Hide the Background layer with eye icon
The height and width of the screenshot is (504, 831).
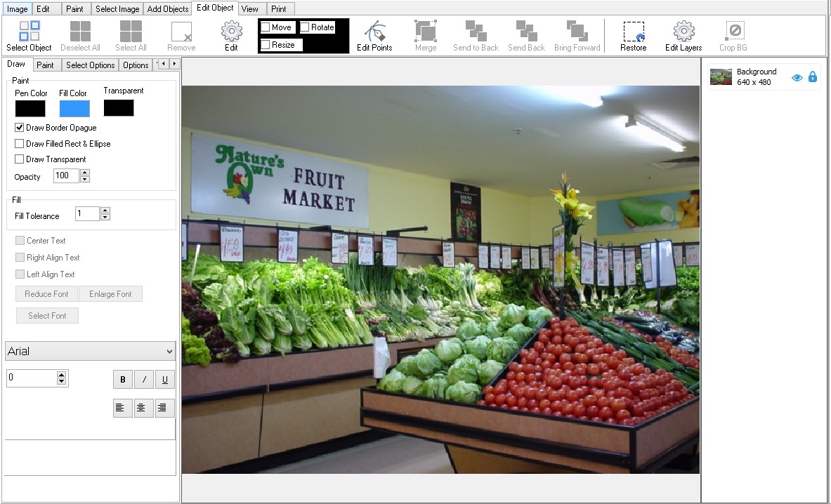click(797, 78)
